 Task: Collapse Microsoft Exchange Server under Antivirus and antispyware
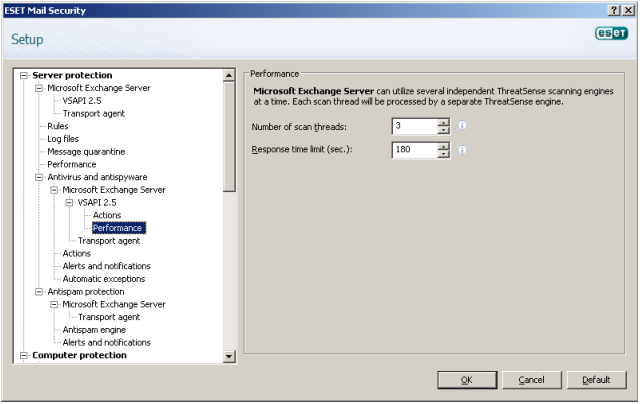click(x=54, y=190)
